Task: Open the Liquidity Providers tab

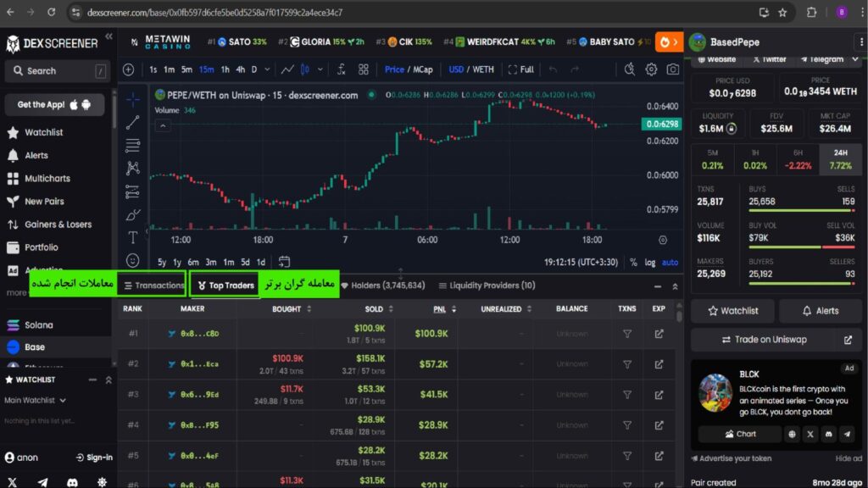Action: click(487, 286)
